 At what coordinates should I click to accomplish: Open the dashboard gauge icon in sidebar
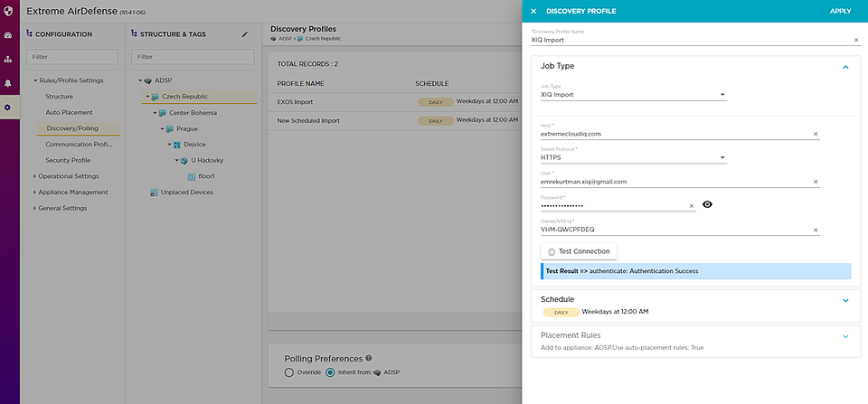[x=8, y=35]
